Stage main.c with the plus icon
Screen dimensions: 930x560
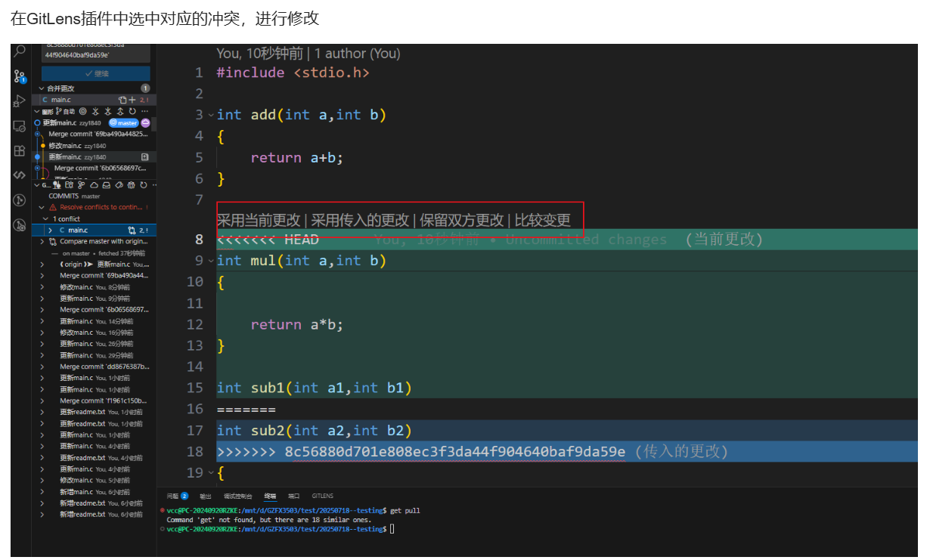coord(132,100)
